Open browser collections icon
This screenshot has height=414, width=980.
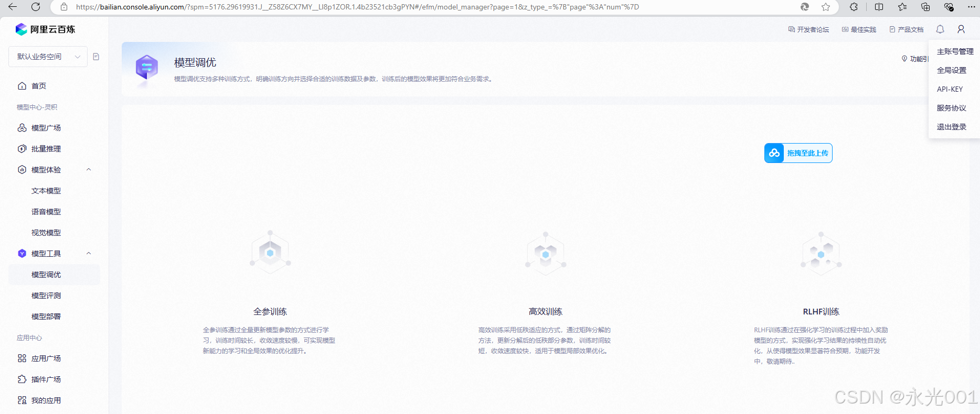coord(925,7)
